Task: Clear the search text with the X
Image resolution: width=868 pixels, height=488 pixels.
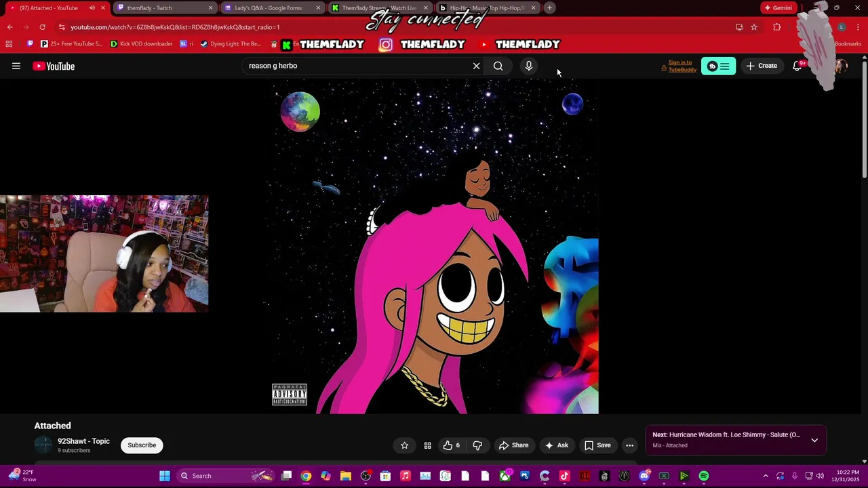Action: (x=476, y=66)
